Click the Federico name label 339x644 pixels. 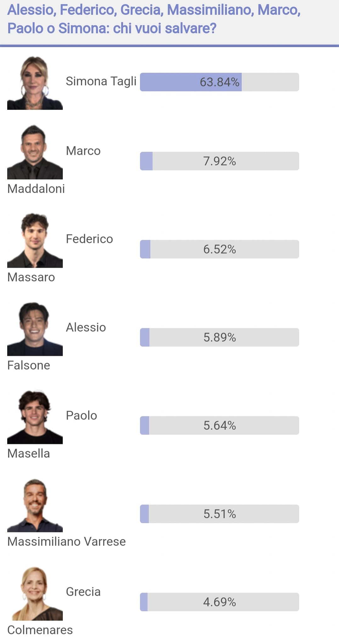click(x=89, y=239)
